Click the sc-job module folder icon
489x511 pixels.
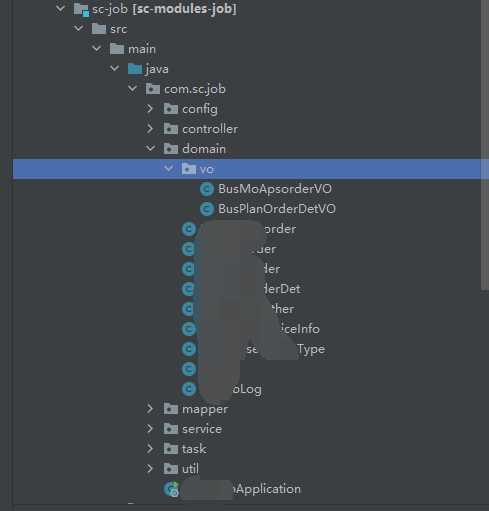[81, 9]
